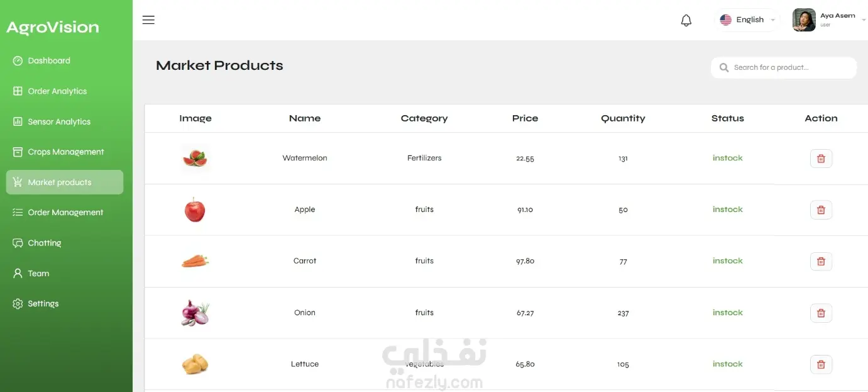Viewport: 868px width, 392px height.
Task: Click the AgroVision logo
Action: click(53, 28)
